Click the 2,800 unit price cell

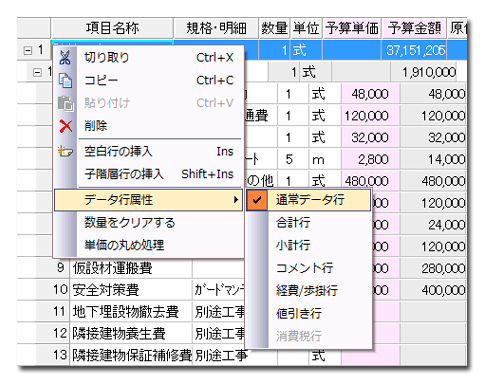pyautogui.click(x=371, y=159)
